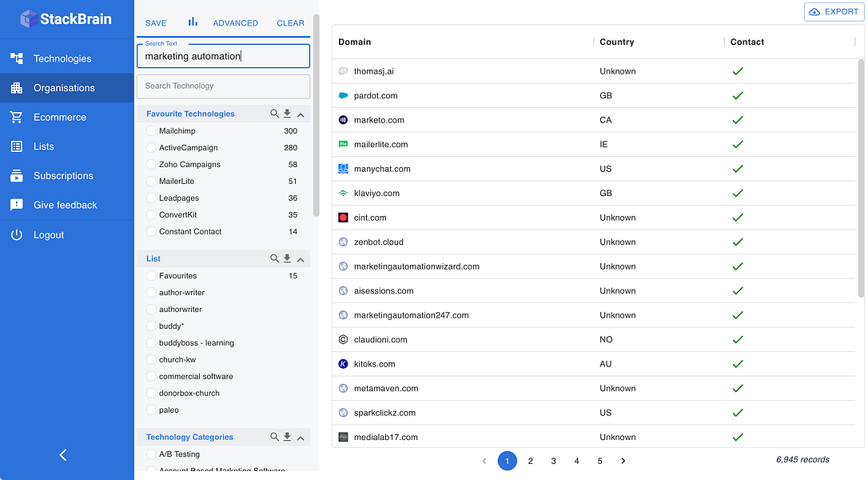Viewport: 868px width, 480px height.
Task: Sort by the Domain column header
Action: click(355, 42)
